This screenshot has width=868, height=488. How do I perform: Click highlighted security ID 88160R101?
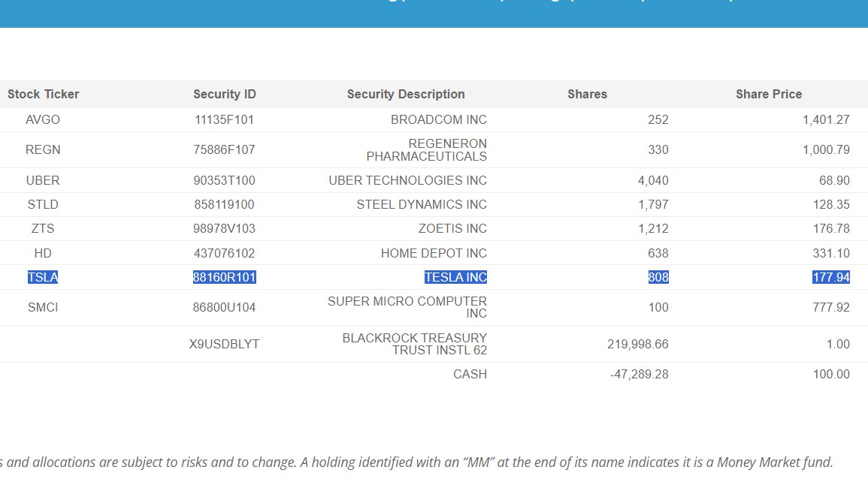click(224, 277)
